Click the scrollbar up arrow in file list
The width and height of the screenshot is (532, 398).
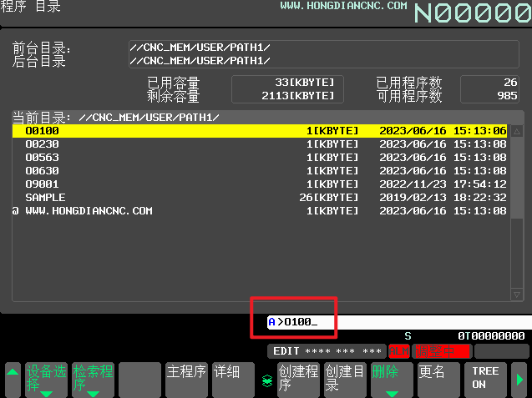pos(517,131)
